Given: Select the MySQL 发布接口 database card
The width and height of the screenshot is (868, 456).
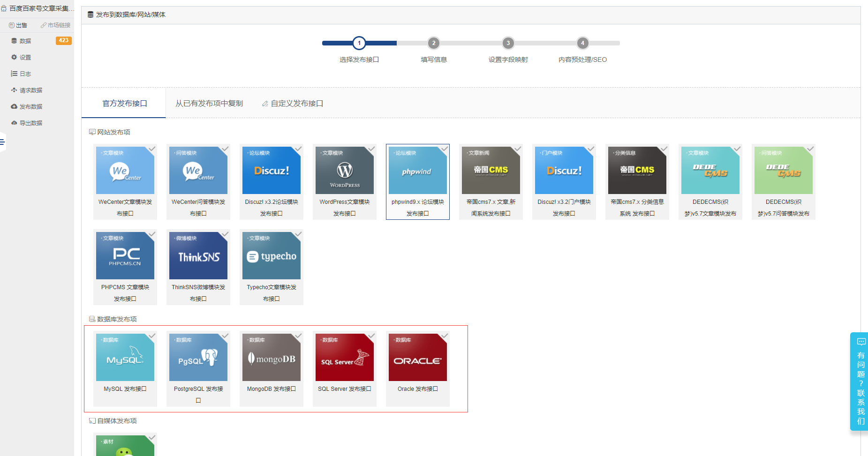Looking at the screenshot, I should click(125, 369).
